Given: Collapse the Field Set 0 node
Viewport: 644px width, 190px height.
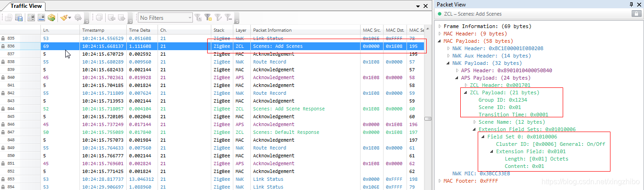Looking at the screenshot, I should click(x=483, y=137).
